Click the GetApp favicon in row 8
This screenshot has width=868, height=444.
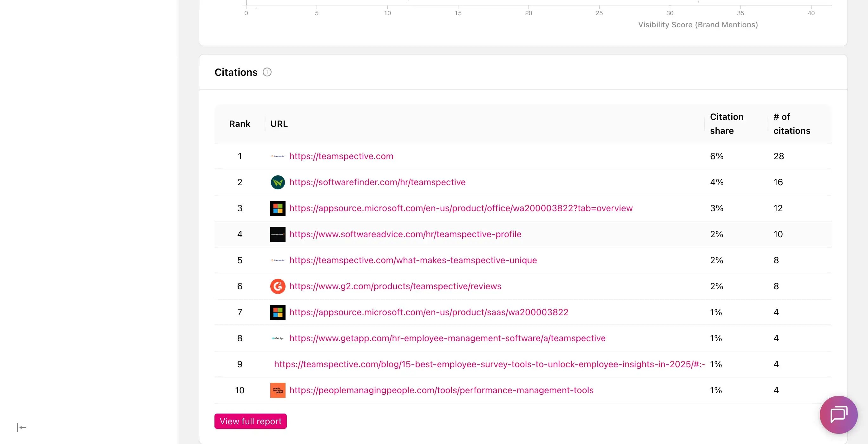278,338
